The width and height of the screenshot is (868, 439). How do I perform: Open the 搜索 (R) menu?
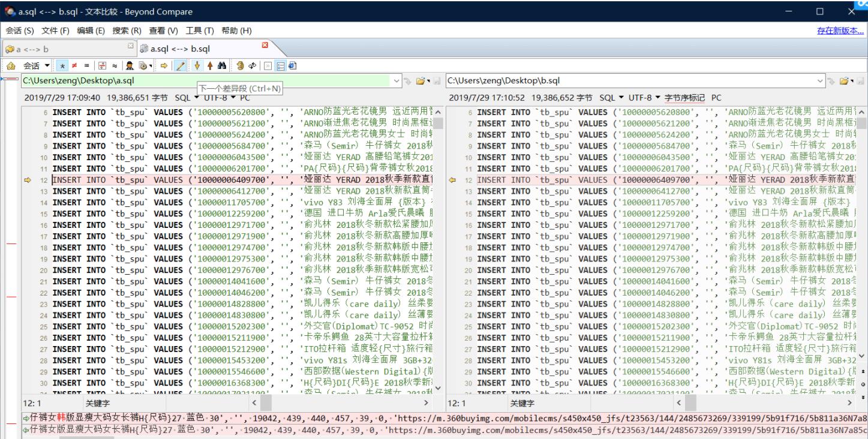point(127,31)
